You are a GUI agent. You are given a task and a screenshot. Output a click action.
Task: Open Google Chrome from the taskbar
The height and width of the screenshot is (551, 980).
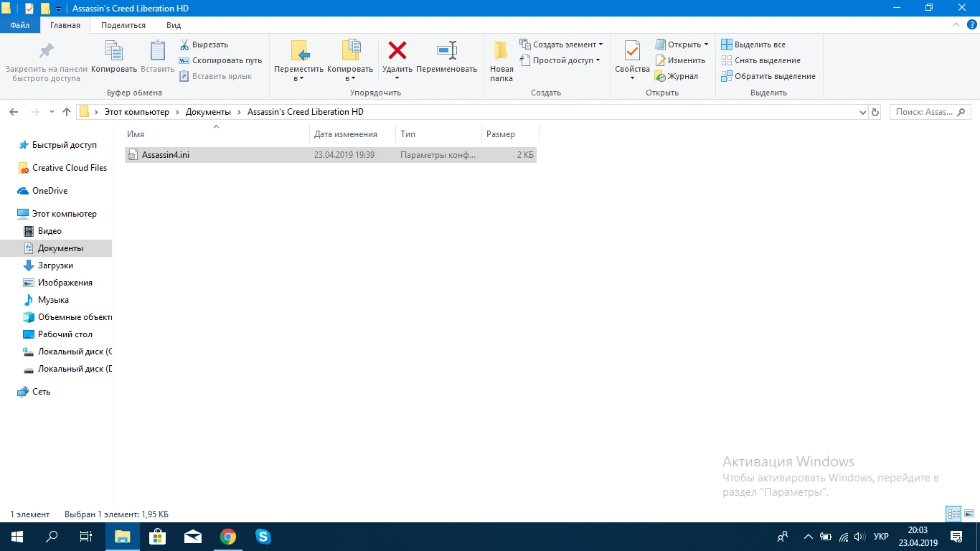[x=228, y=537]
